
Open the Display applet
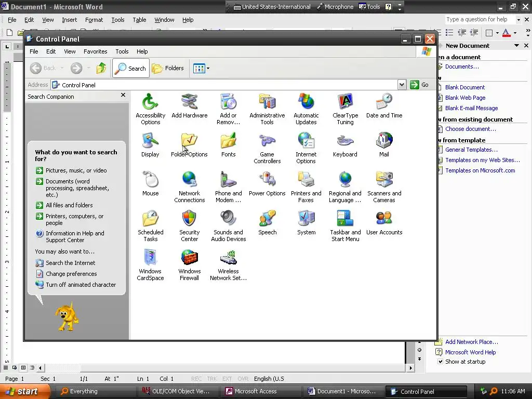pyautogui.click(x=150, y=145)
